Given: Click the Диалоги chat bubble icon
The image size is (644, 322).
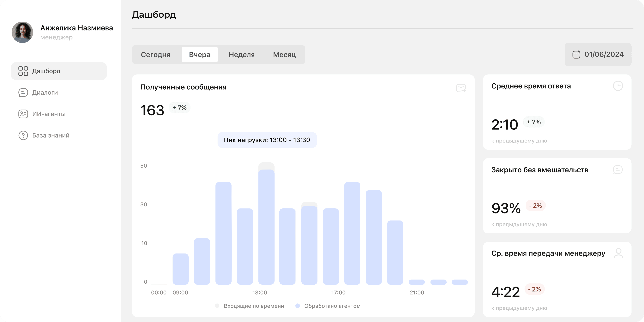Looking at the screenshot, I should [23, 93].
